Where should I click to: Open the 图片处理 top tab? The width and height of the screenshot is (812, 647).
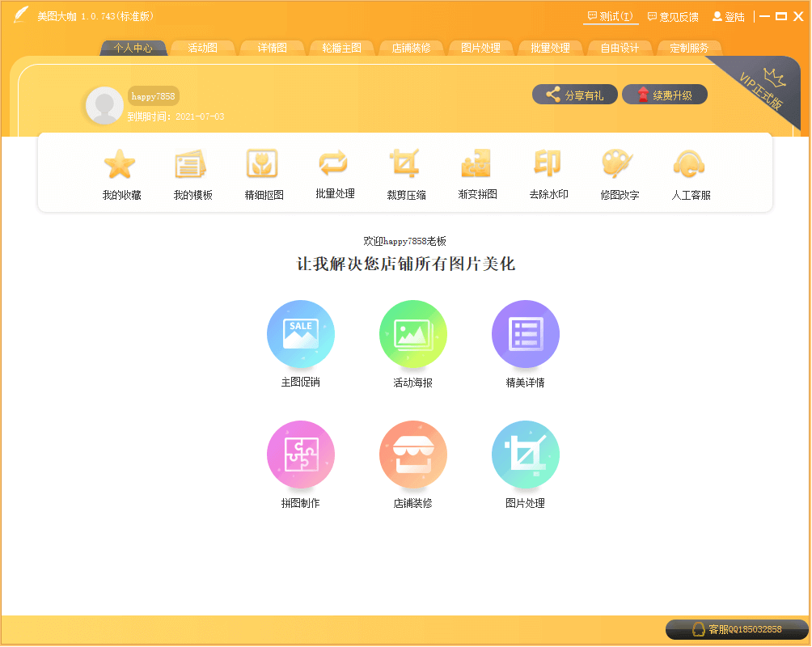pyautogui.click(x=480, y=48)
